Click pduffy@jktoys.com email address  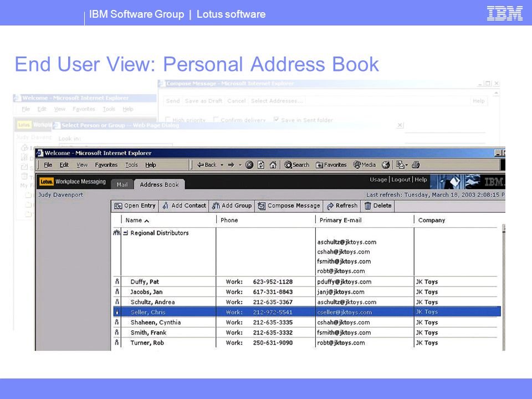click(x=344, y=282)
